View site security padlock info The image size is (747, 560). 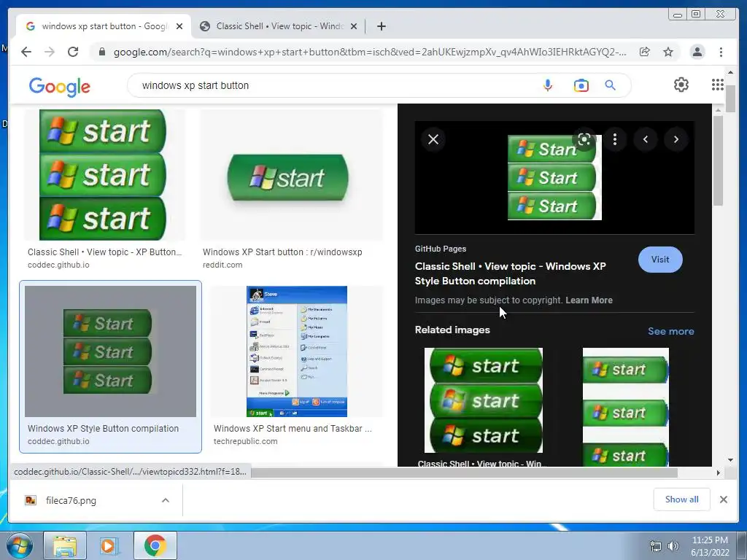101,52
